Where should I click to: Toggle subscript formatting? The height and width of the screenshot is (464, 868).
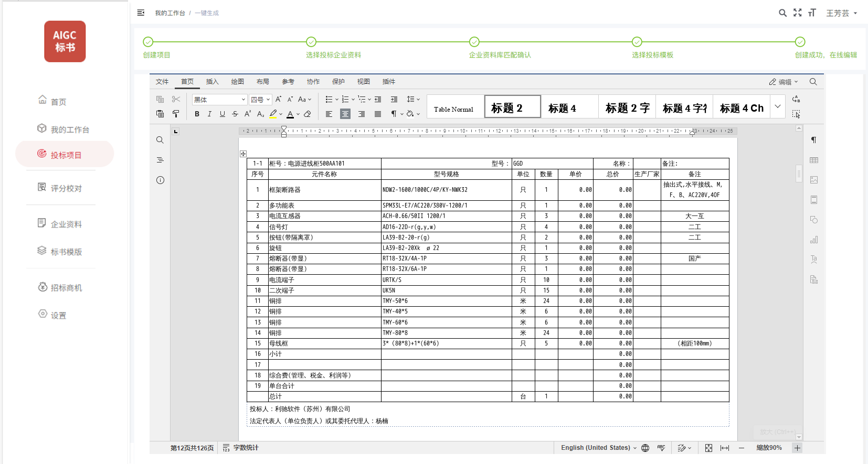[x=260, y=114]
